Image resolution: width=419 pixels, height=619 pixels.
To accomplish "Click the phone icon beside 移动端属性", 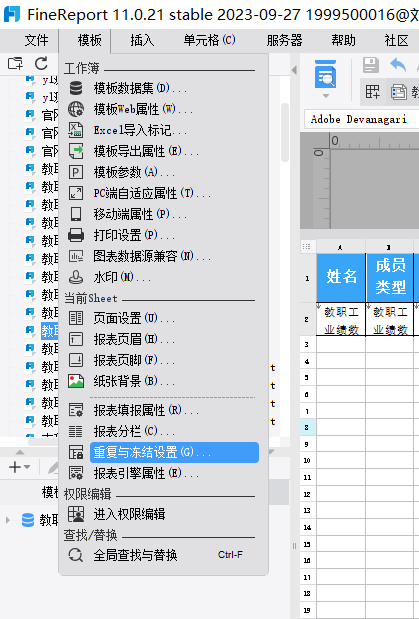I will pos(76,214).
